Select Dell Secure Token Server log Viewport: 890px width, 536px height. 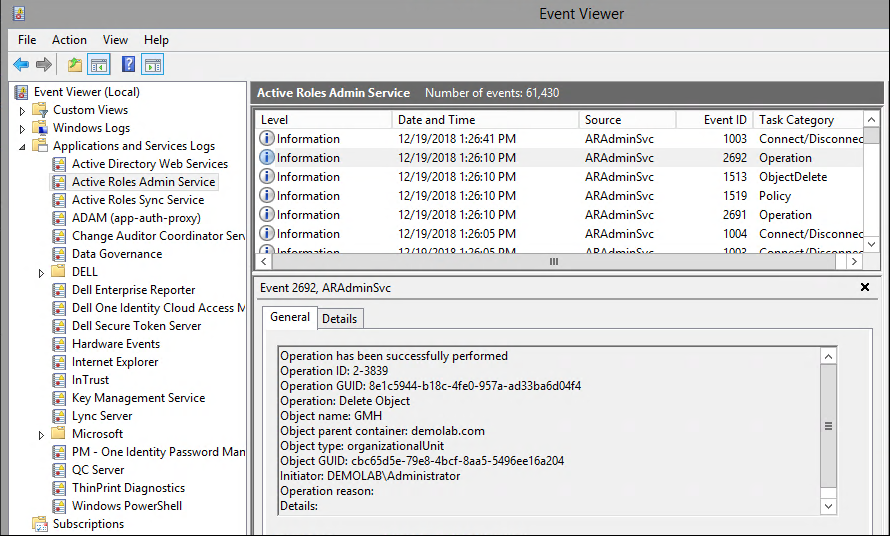[136, 326]
